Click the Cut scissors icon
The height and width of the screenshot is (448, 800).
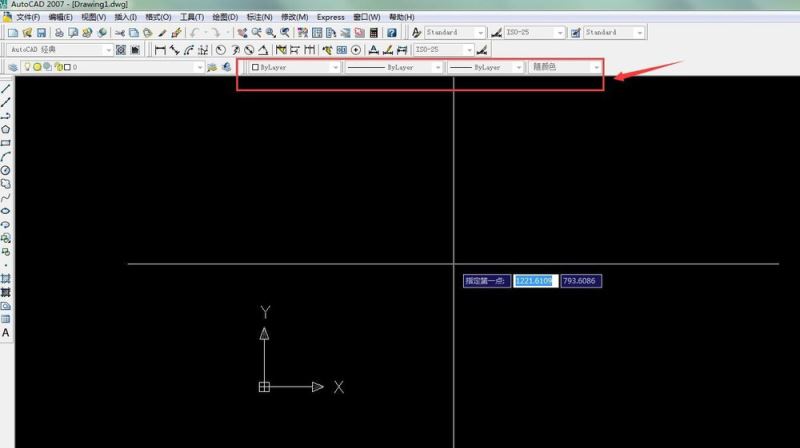coord(120,33)
